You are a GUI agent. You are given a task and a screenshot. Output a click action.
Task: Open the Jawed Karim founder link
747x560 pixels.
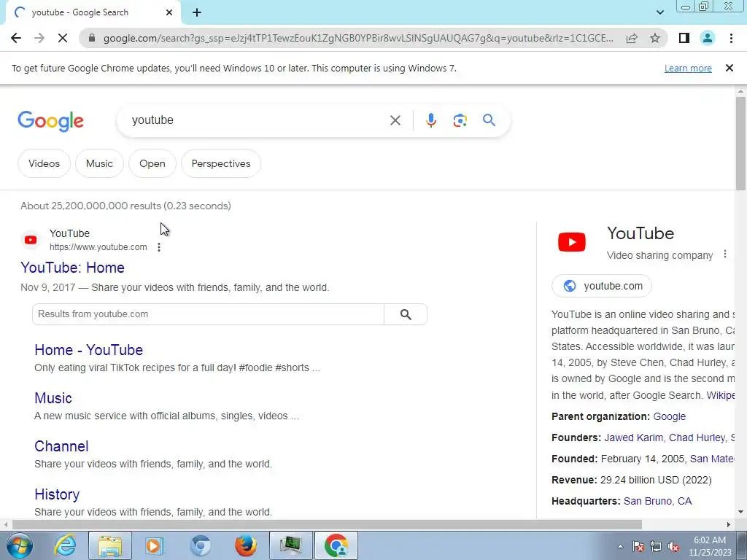[x=633, y=437]
